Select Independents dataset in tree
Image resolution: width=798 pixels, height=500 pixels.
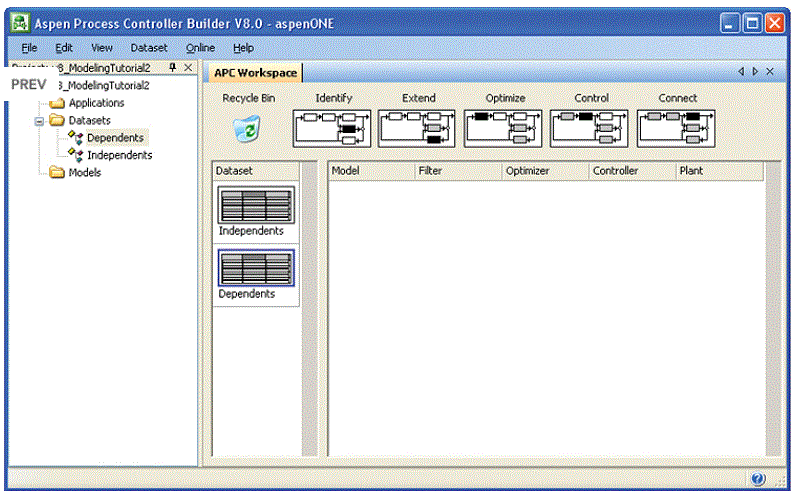(120, 155)
